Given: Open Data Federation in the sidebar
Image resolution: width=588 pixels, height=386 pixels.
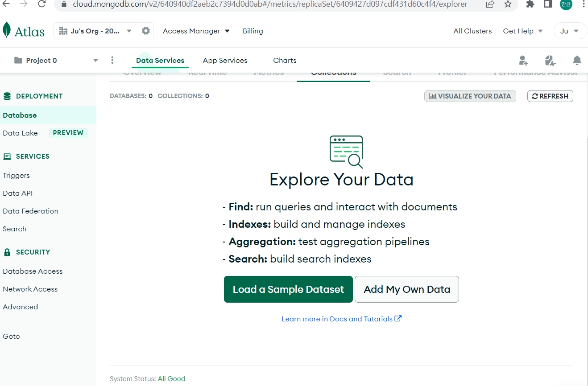Looking at the screenshot, I should pos(30,211).
